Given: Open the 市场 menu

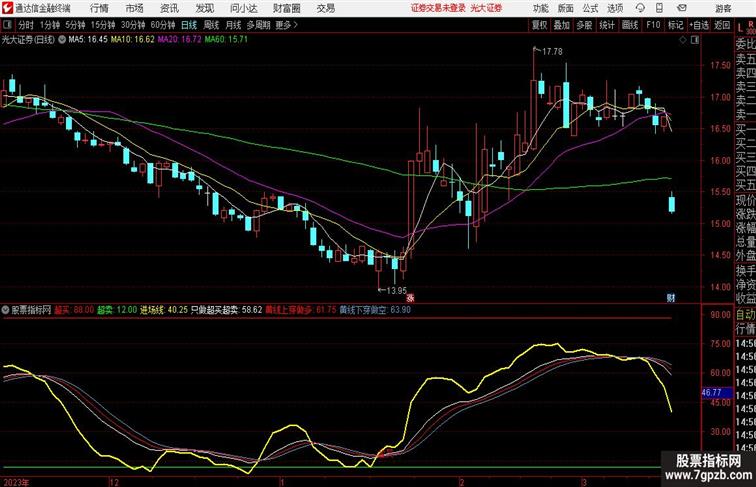Looking at the screenshot, I should coord(135,8).
